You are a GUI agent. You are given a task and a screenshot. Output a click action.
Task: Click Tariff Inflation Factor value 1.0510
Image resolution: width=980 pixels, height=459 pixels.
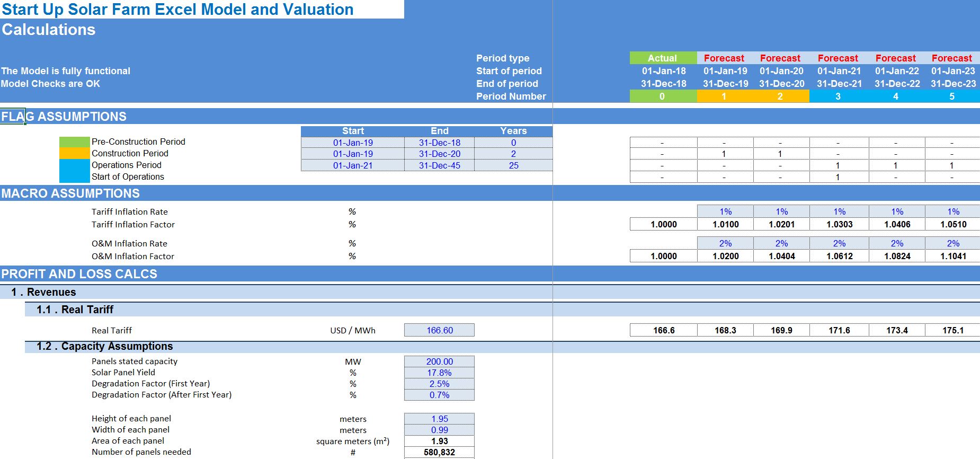(953, 224)
